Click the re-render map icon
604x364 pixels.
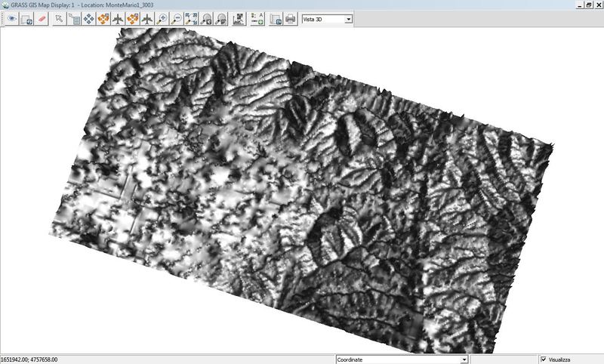(x=26, y=19)
